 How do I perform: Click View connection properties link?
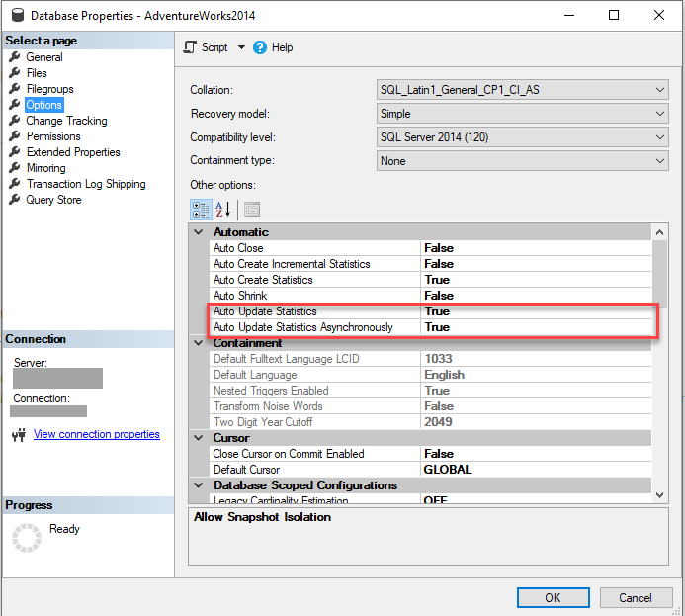coord(96,434)
